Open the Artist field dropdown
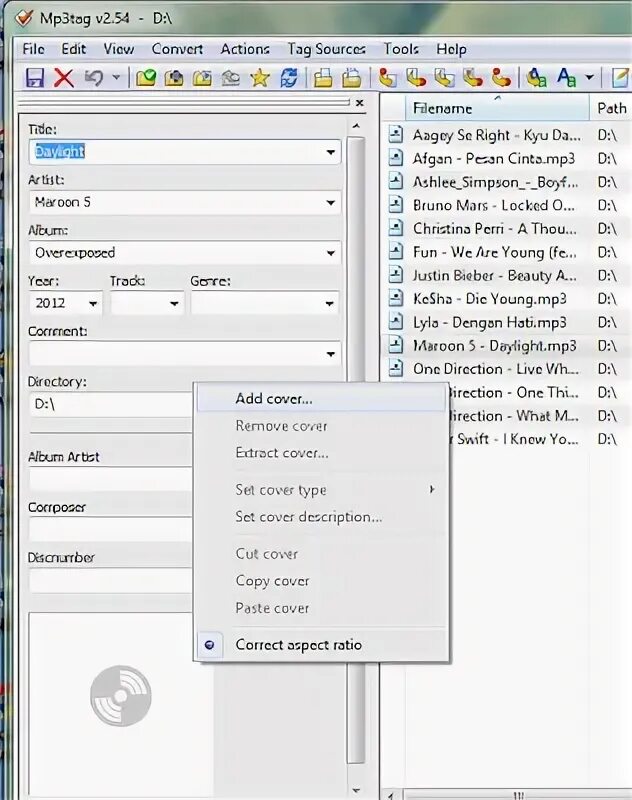Screen dimensions: 632x800 click(331, 203)
